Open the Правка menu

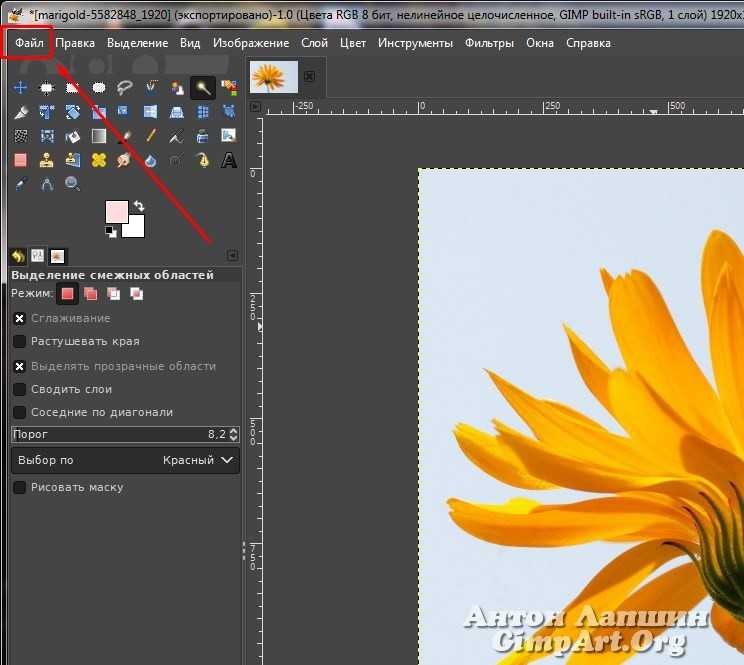75,43
